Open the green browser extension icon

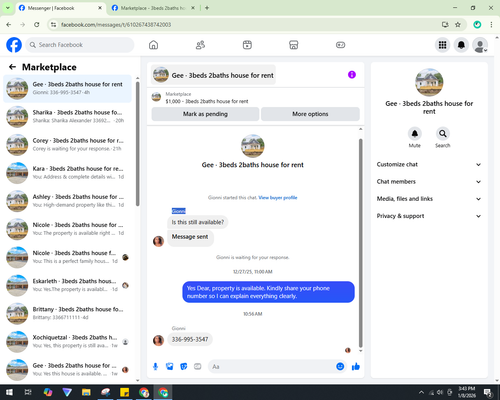[x=477, y=25]
